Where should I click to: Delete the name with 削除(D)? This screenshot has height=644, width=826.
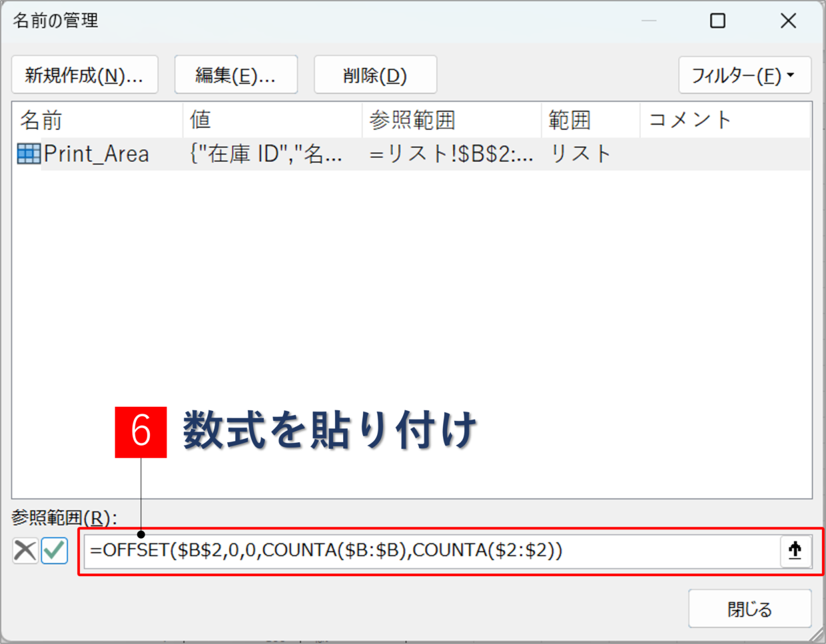375,75
